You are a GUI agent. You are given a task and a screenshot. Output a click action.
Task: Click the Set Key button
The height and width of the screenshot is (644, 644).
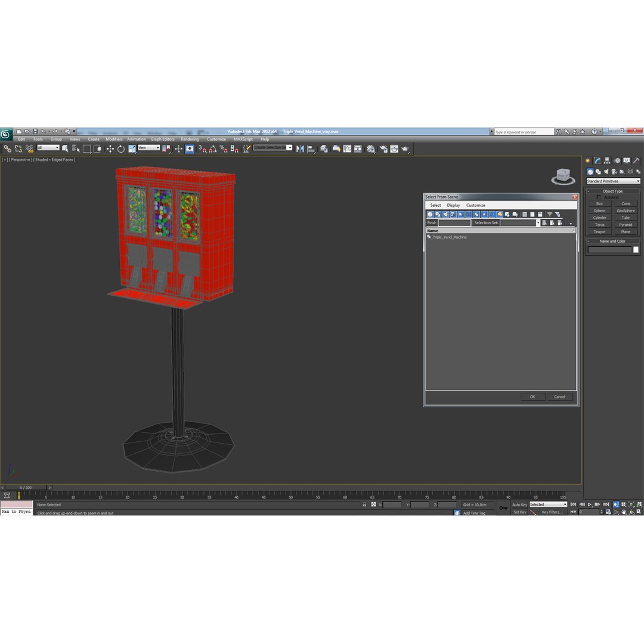click(x=520, y=512)
